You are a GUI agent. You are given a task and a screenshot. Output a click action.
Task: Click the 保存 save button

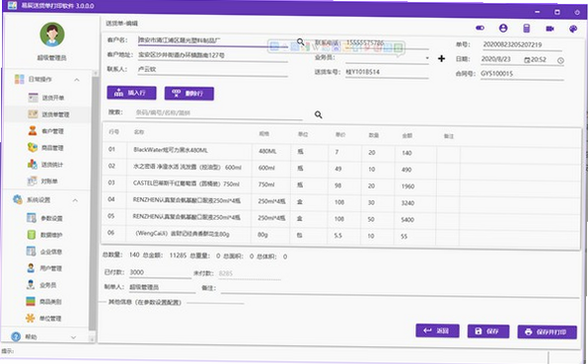[488, 331]
